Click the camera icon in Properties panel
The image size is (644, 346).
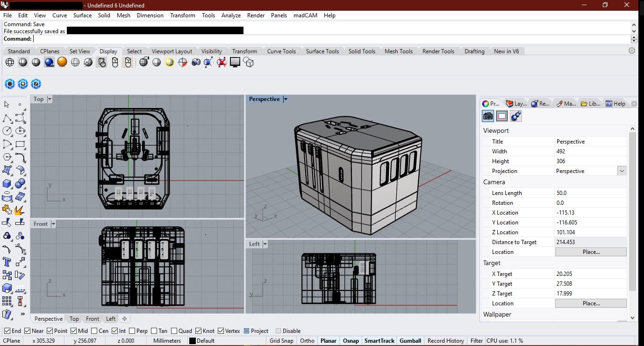coord(488,116)
